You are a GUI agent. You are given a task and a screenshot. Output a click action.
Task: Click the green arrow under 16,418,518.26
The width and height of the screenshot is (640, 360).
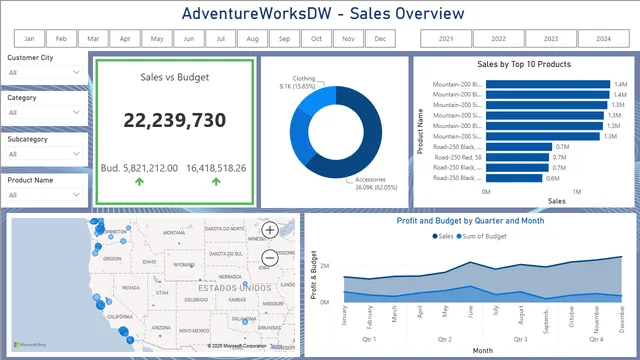coord(216,182)
